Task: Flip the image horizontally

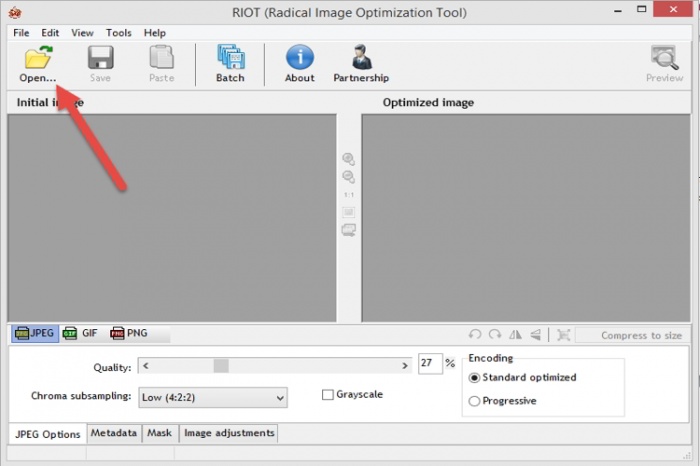Action: pos(515,334)
